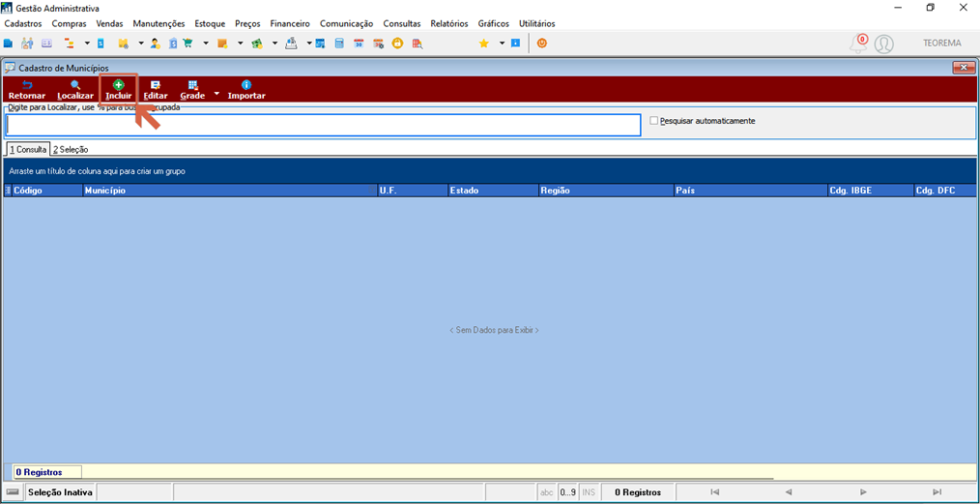Open the Relatórios menu
The image size is (980, 504).
(x=448, y=24)
